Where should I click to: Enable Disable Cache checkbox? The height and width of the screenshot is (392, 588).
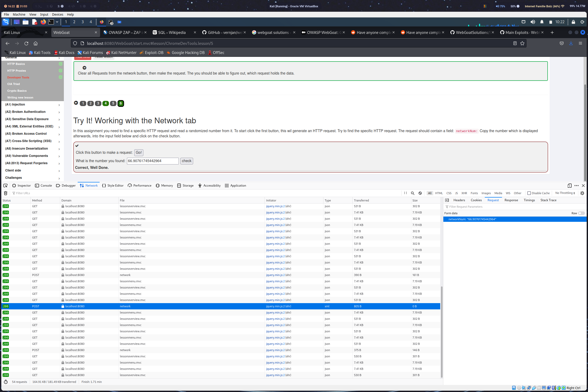pos(529,193)
